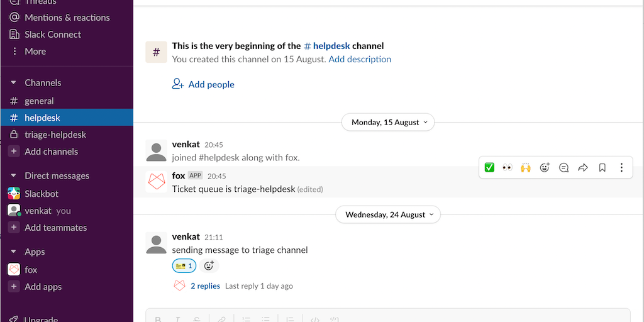Reply in thread to fox message
The height and width of the screenshot is (322, 644).
click(x=563, y=167)
